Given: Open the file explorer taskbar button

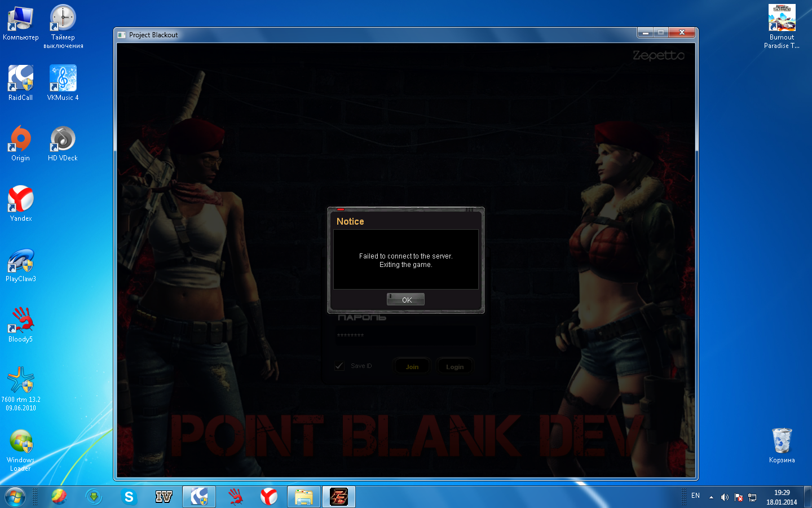Looking at the screenshot, I should 304,497.
